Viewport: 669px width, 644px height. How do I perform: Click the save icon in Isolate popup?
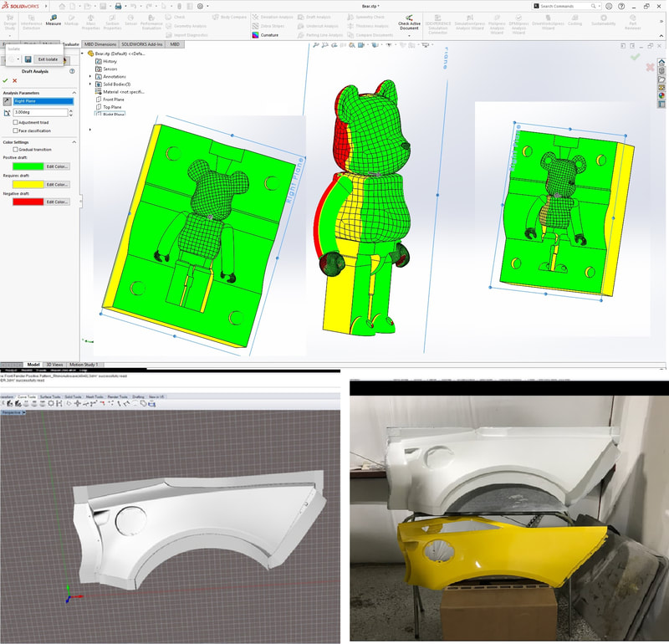click(28, 59)
